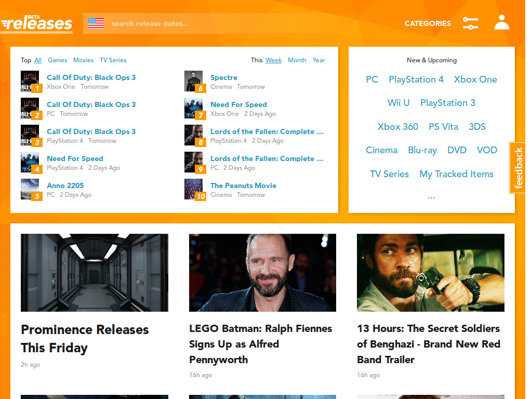Open the filter settings sliders icon

pos(471,23)
